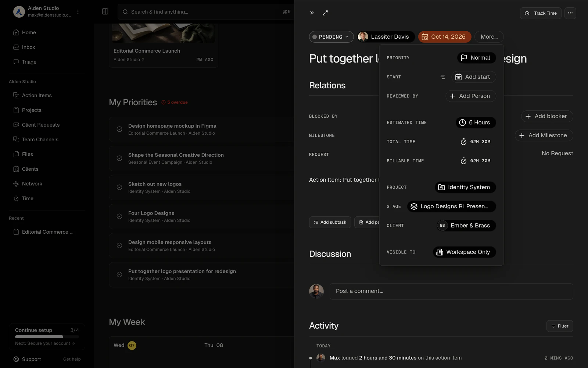The image size is (588, 368).
Task: Collapse the detail panel with double chevron
Action: pyautogui.click(x=312, y=13)
